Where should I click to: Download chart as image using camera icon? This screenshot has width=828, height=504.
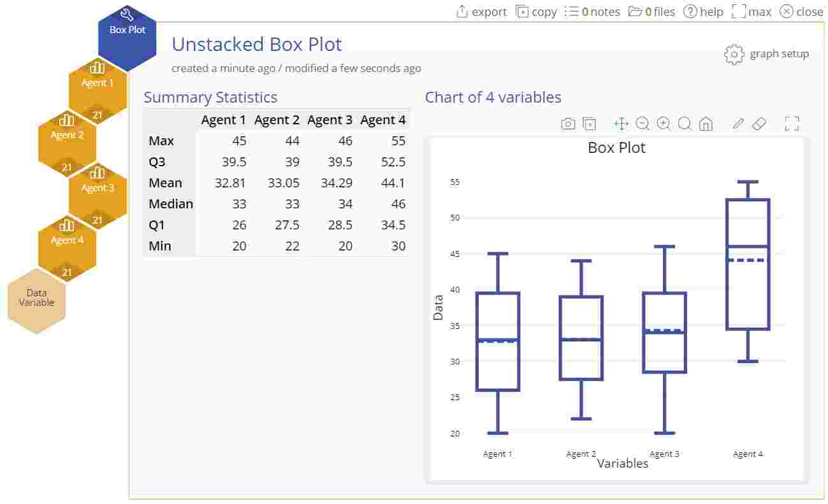568,124
